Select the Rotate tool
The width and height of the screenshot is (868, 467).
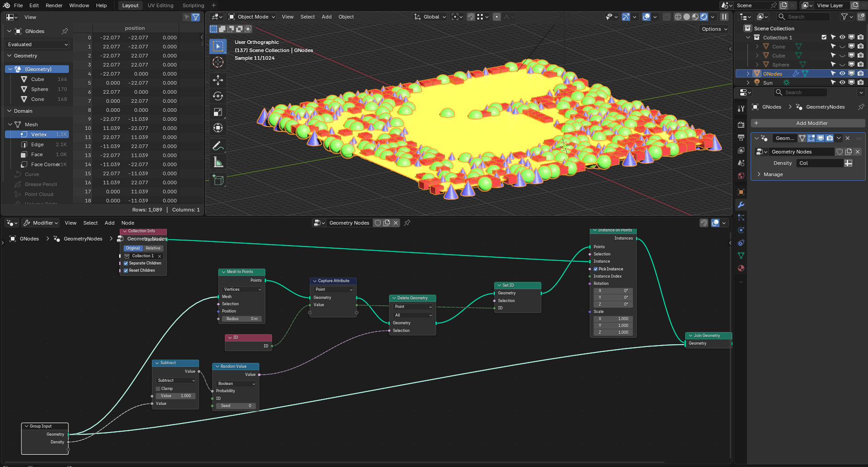tap(218, 96)
